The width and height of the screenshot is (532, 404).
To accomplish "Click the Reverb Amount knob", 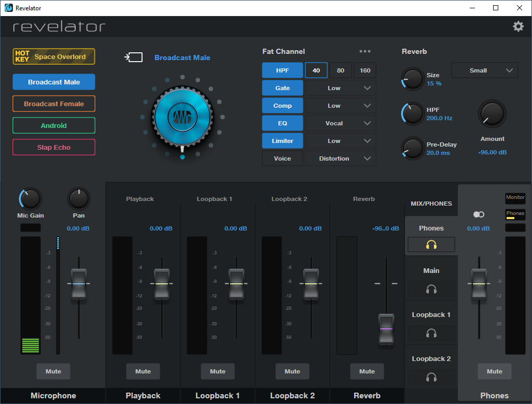I will [x=492, y=114].
